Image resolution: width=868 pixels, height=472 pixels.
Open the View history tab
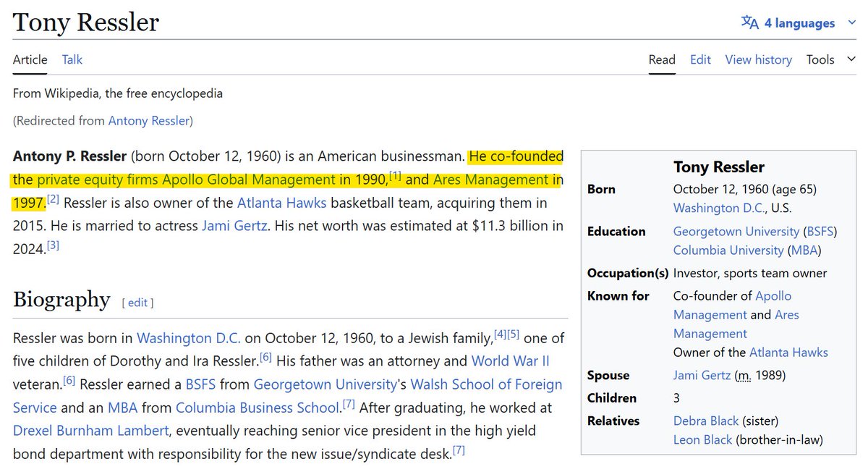click(x=758, y=59)
